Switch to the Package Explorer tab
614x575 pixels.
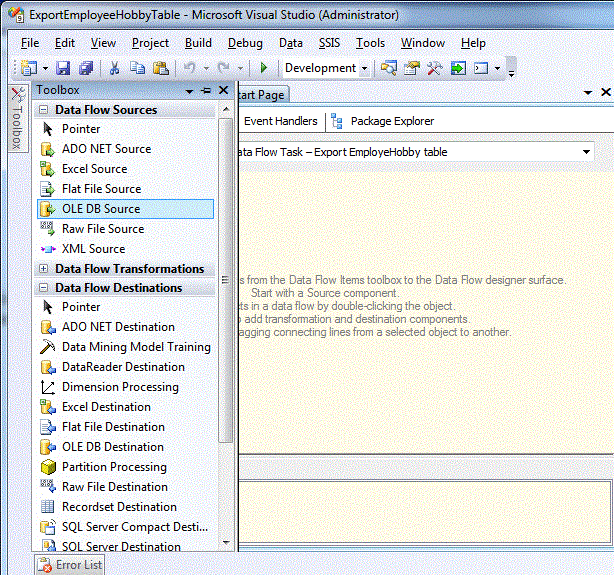coord(391,121)
